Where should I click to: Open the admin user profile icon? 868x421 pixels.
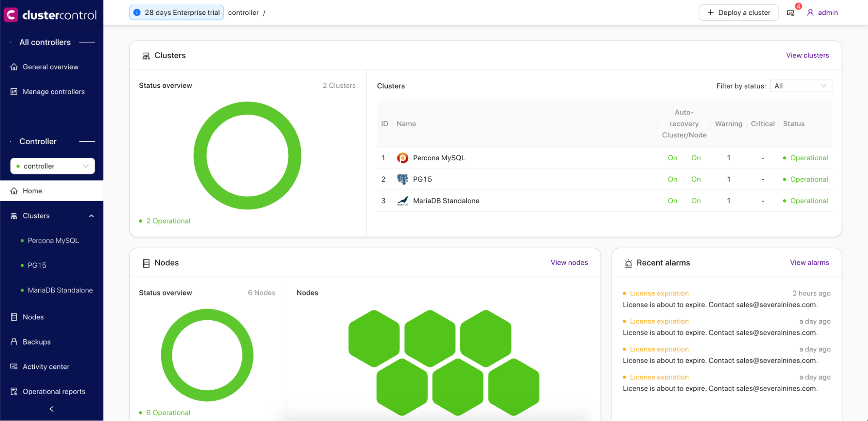pos(810,13)
